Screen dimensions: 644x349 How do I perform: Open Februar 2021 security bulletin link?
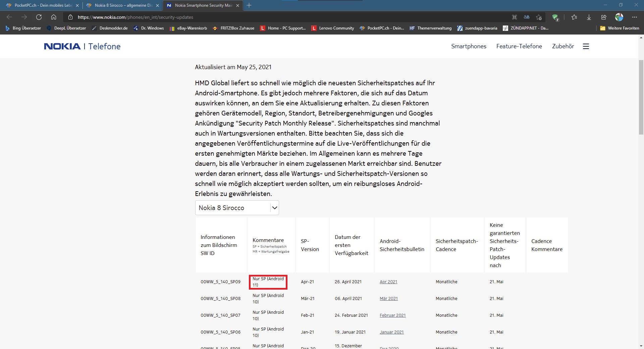(393, 315)
